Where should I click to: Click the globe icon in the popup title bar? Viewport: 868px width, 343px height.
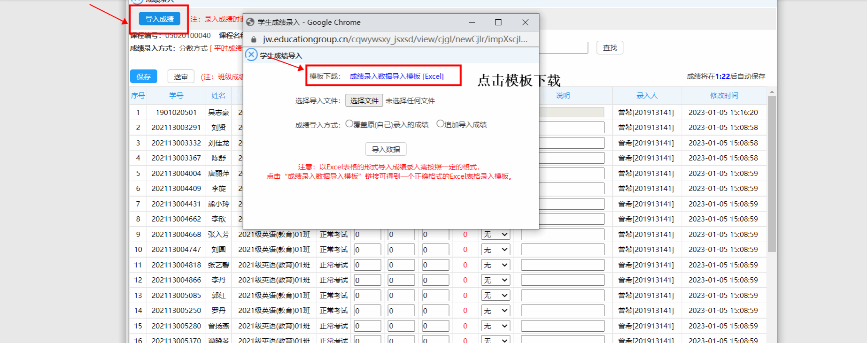click(x=250, y=22)
